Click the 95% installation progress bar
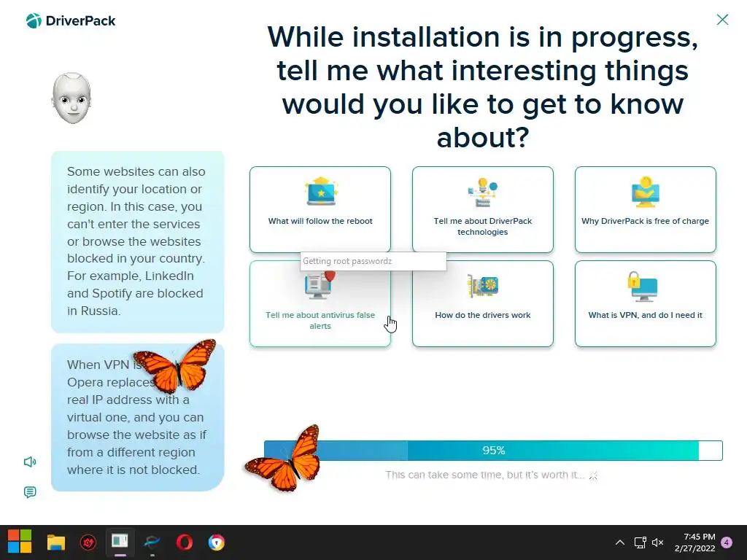The height and width of the screenshot is (560, 747). [493, 451]
